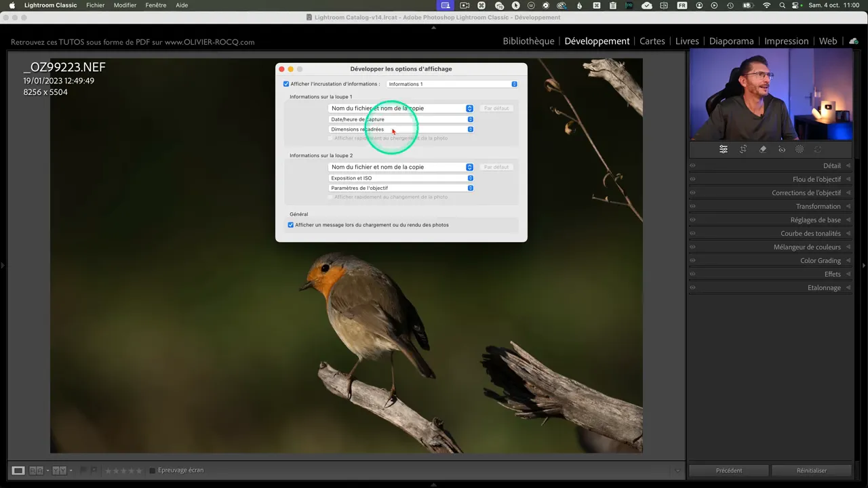
Task: Switch to the Bibliothèque module
Action: click(528, 41)
